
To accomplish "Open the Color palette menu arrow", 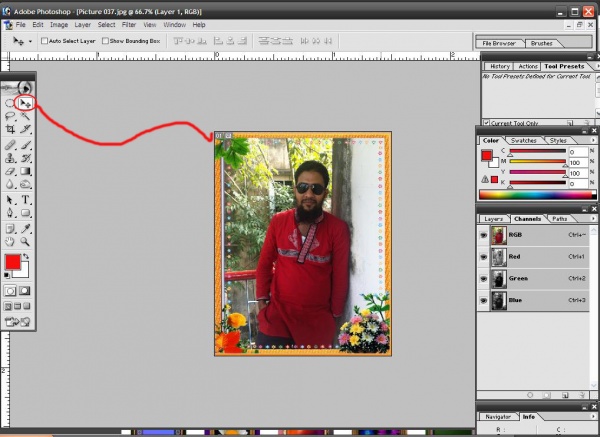I will tap(593, 140).
